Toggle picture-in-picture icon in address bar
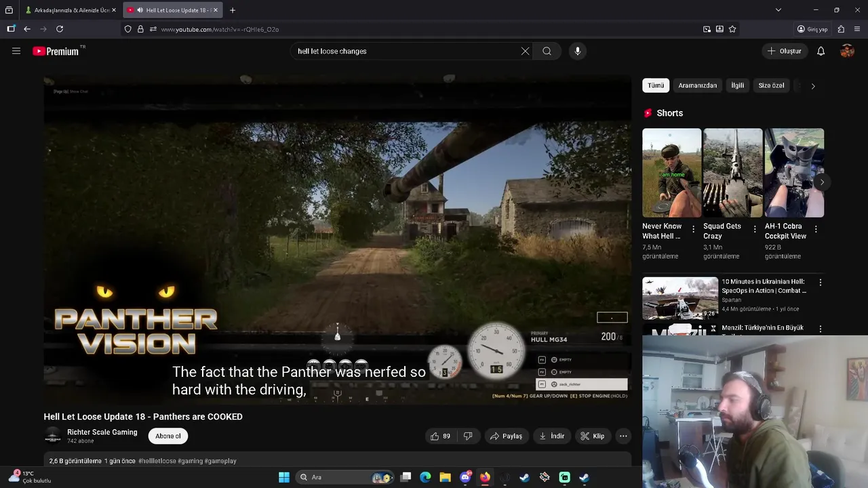 707,29
